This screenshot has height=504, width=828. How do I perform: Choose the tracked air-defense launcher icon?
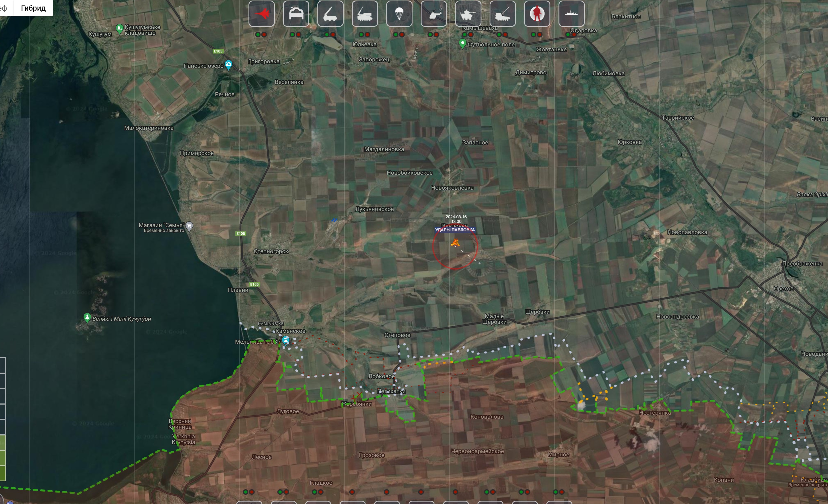point(365,14)
